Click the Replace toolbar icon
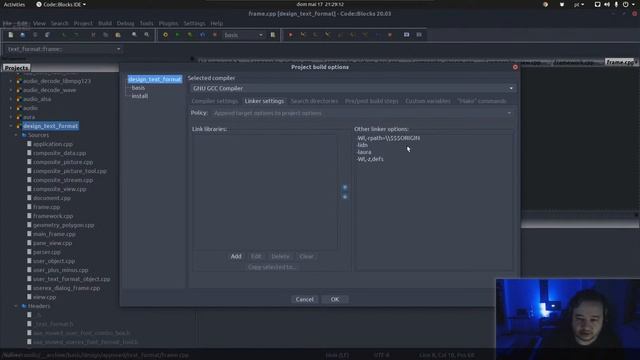 [147, 35]
